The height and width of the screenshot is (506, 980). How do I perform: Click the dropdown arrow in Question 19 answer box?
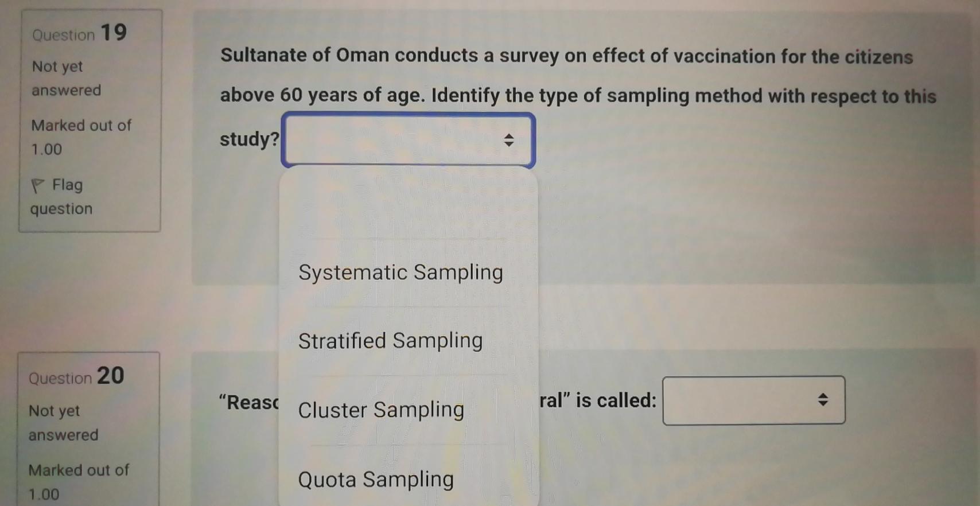tap(508, 141)
